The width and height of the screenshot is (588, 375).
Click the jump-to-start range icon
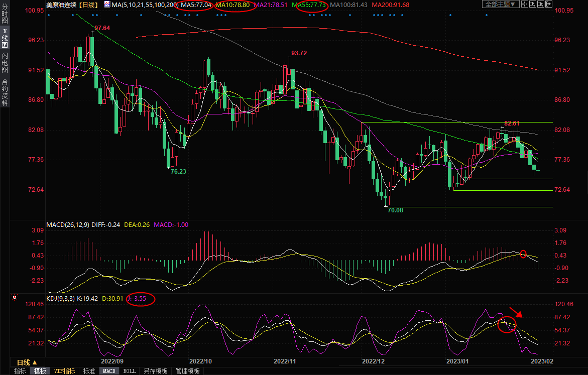point(533,4)
